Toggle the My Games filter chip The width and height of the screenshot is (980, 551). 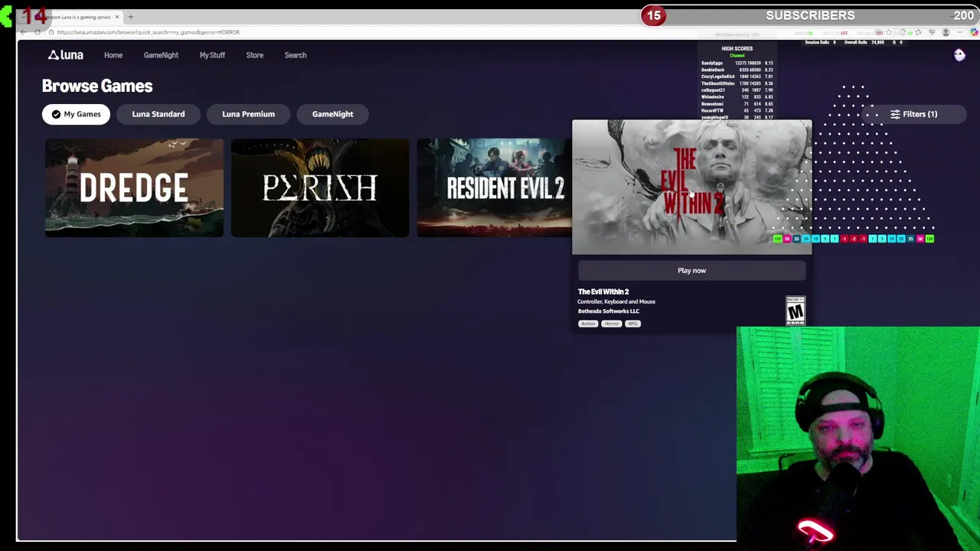(76, 114)
